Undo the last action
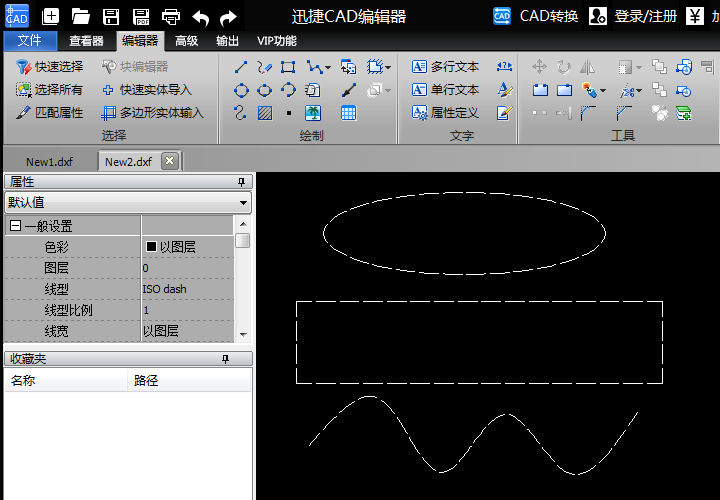 click(201, 17)
